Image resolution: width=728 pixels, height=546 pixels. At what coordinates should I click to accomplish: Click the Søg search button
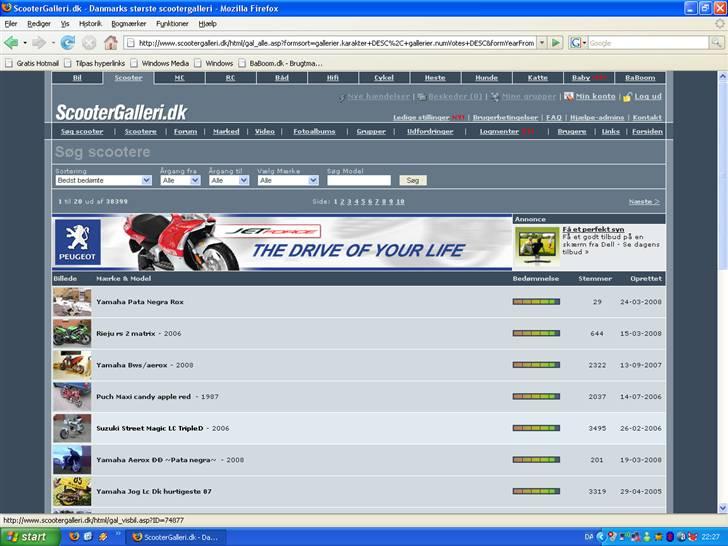tap(412, 180)
